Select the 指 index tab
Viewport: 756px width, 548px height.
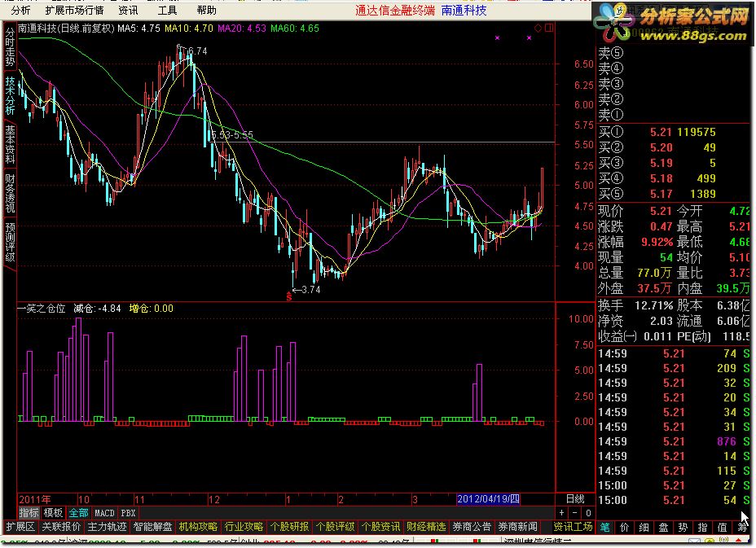point(702,528)
